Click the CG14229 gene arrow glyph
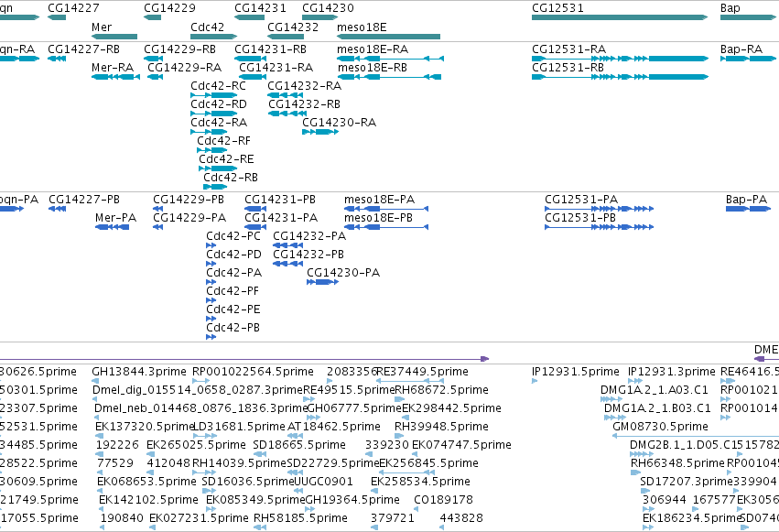The height and width of the screenshot is (532, 779). pos(153,17)
